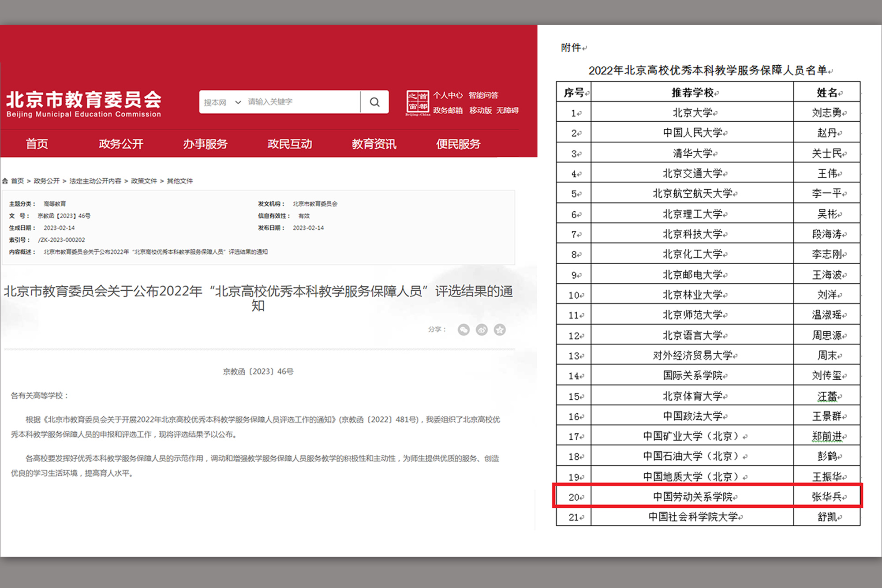This screenshot has height=588, width=882.
Task: Click the 政务邮箱 link
Action: click(x=448, y=110)
